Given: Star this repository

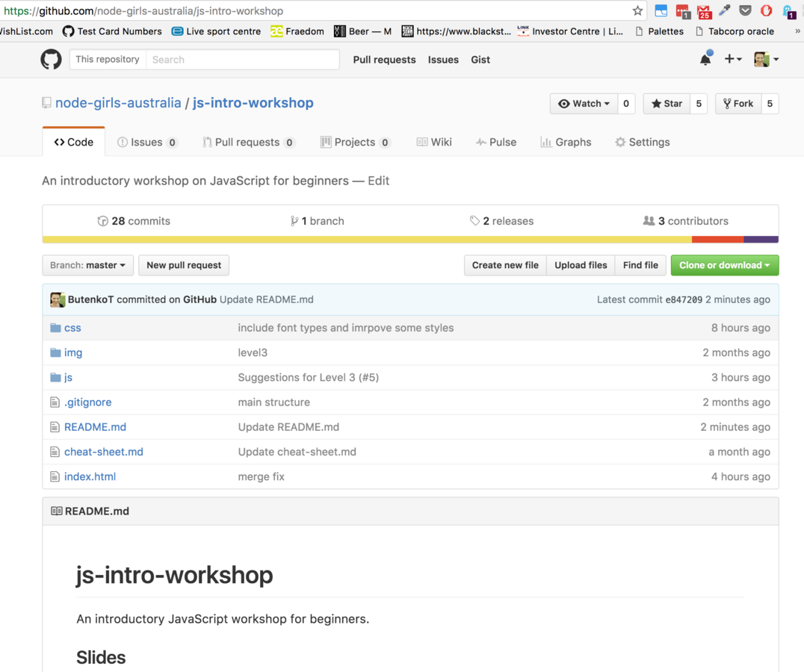Looking at the screenshot, I should [x=667, y=104].
